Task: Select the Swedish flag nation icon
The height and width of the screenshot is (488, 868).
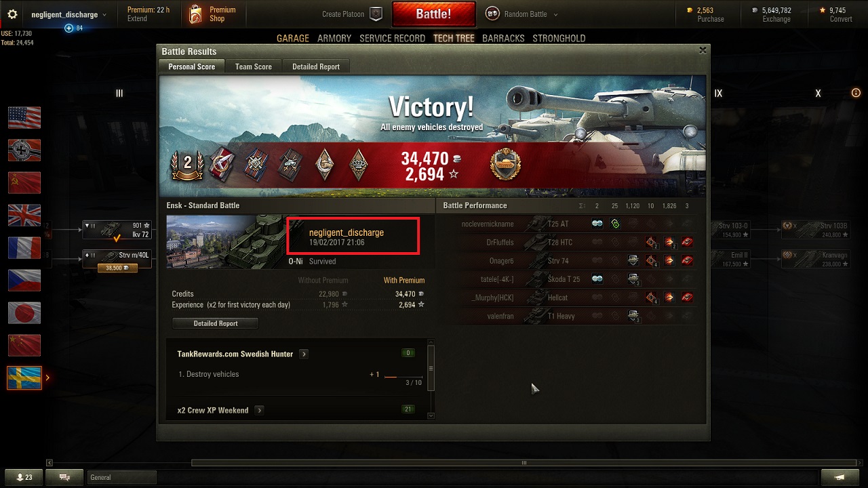Action: tap(24, 378)
